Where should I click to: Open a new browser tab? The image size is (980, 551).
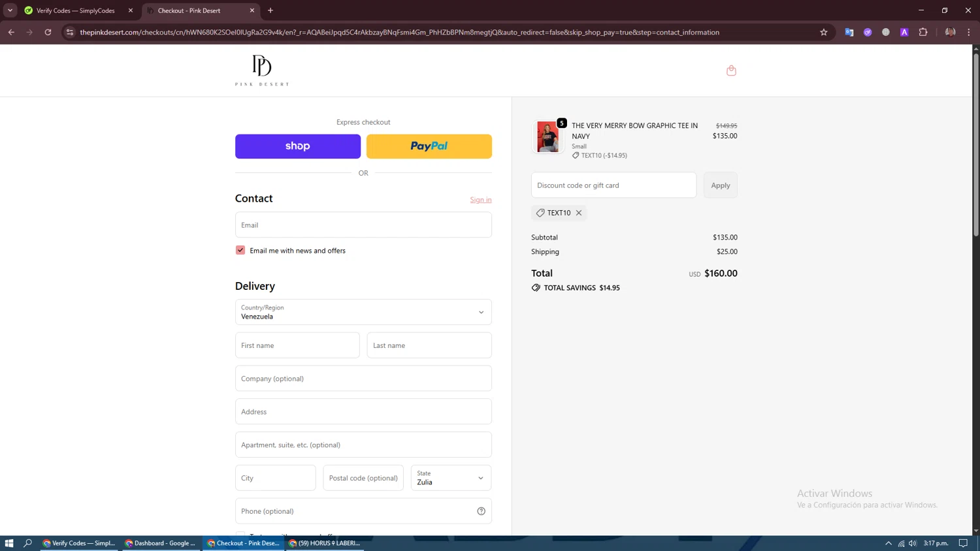click(x=270, y=10)
